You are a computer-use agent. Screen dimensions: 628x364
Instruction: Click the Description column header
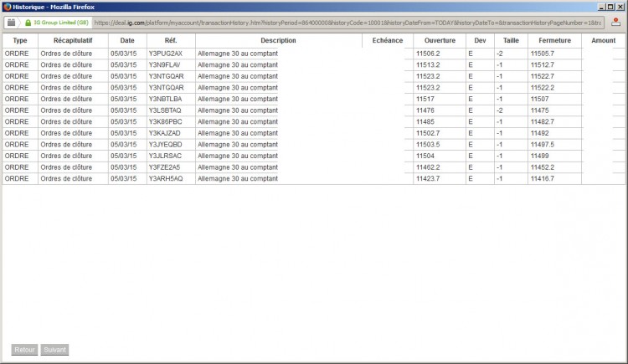pos(278,40)
